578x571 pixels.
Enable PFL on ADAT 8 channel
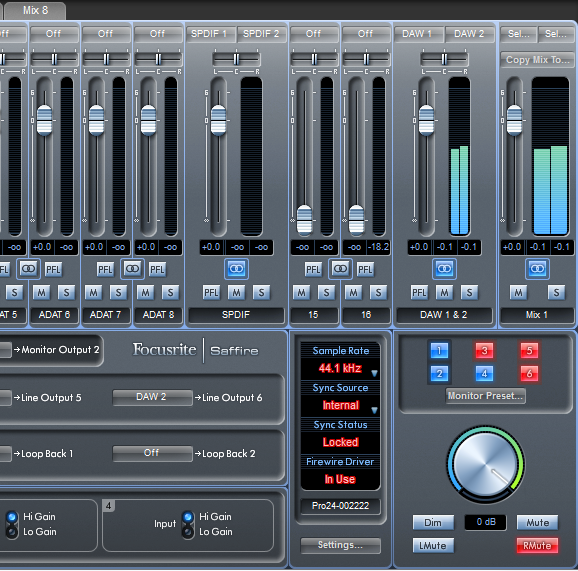point(157,270)
